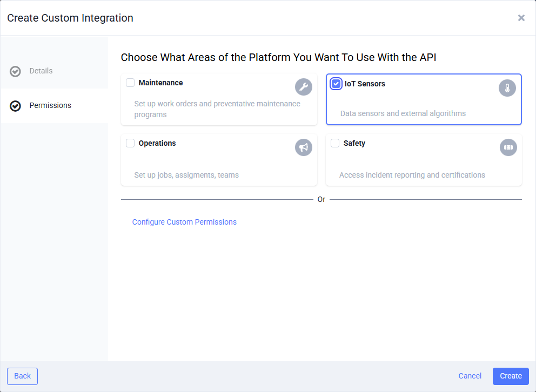Viewport: 536px width, 392px height.
Task: Tick the Operations checkbox
Action: (130, 143)
